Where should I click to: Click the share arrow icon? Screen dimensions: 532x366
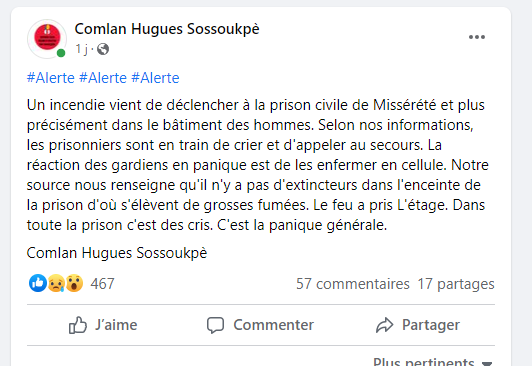(384, 325)
